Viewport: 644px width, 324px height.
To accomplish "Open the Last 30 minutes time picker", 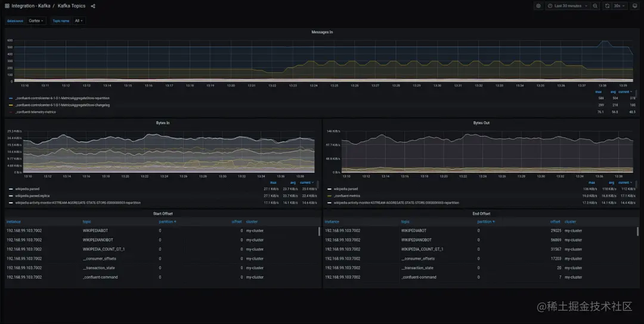I will click(x=568, y=6).
